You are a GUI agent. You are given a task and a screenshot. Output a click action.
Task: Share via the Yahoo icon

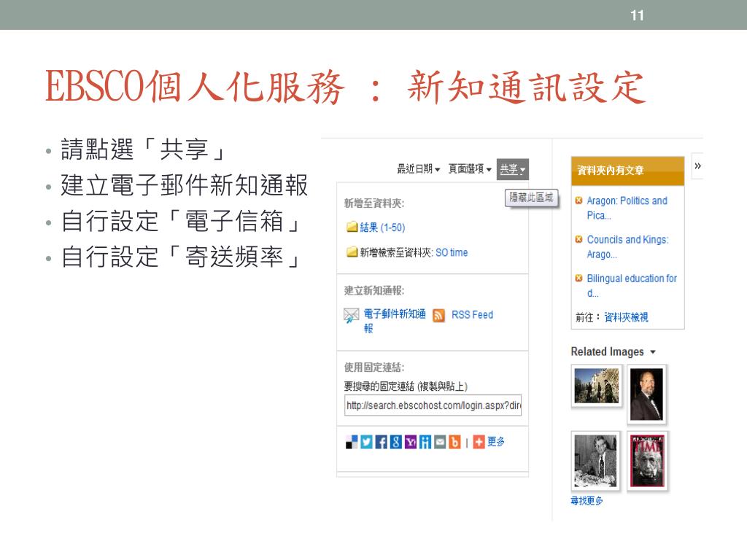(411, 443)
